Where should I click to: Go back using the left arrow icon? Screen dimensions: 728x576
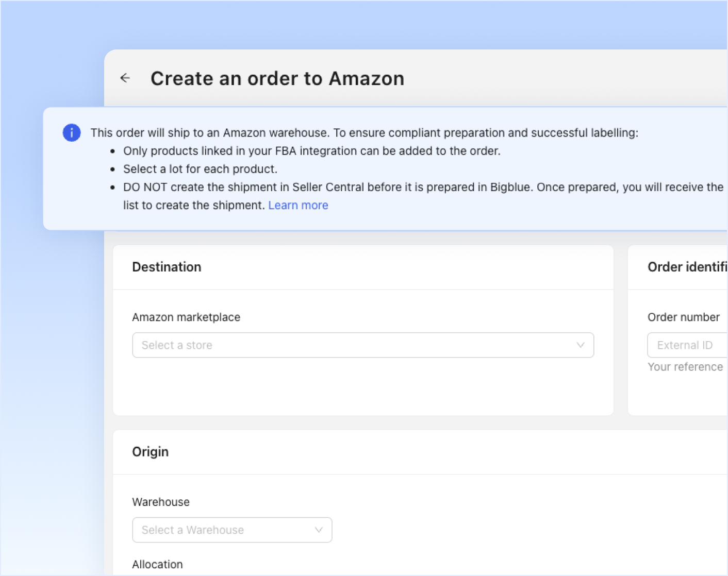coord(125,78)
